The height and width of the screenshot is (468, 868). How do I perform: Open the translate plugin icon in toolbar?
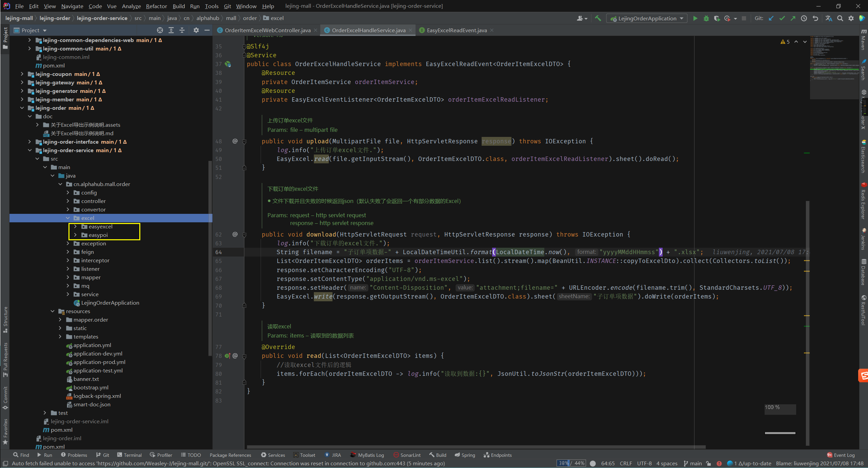(x=829, y=18)
